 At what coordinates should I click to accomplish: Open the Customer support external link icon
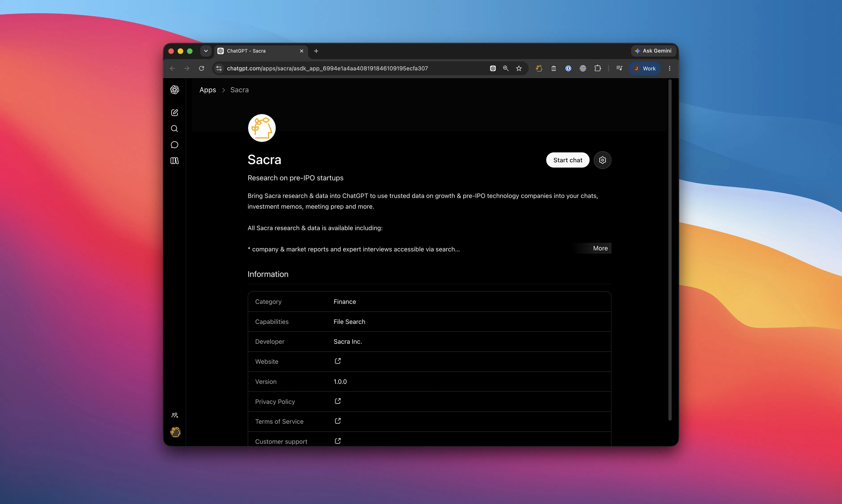(x=338, y=441)
